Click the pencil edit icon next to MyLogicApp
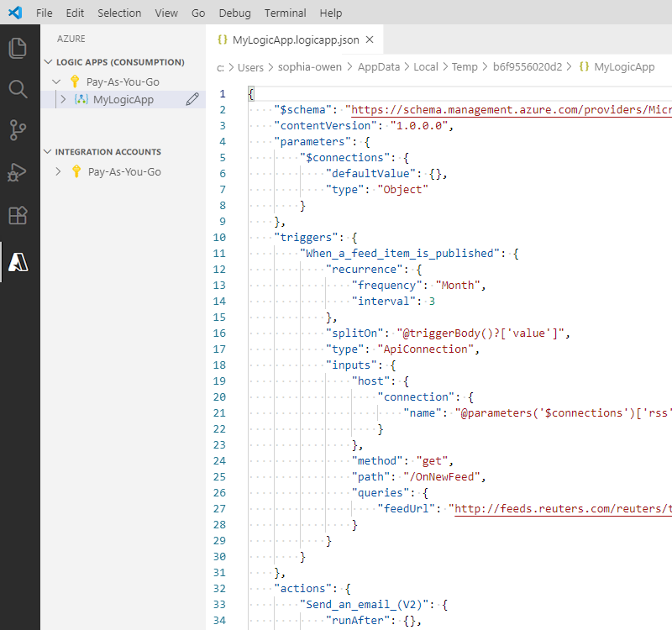 pyautogui.click(x=192, y=99)
